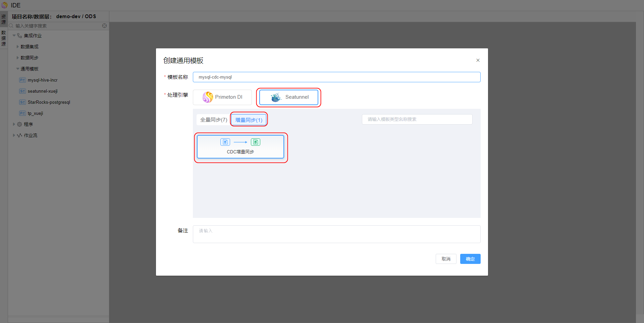The width and height of the screenshot is (644, 323).
Task: Click the green target icon in CDC card
Action: 256,142
